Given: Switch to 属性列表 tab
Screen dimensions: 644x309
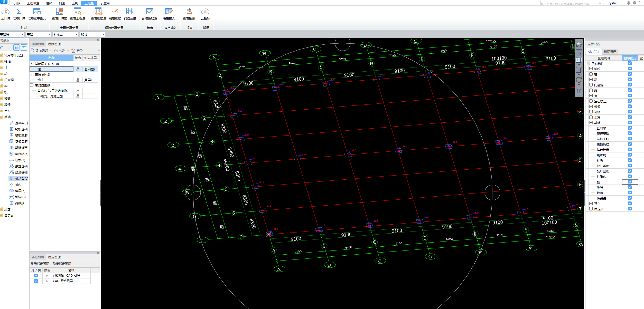Looking at the screenshot, I should 38,257.
